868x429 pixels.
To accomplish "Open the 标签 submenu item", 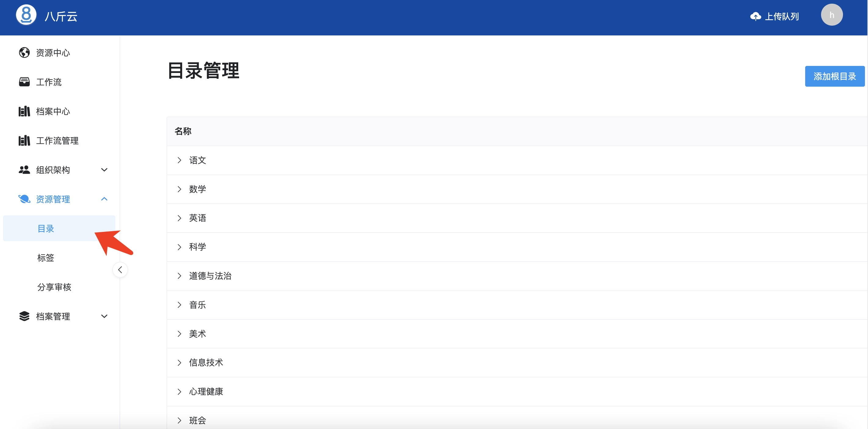I will [x=46, y=258].
